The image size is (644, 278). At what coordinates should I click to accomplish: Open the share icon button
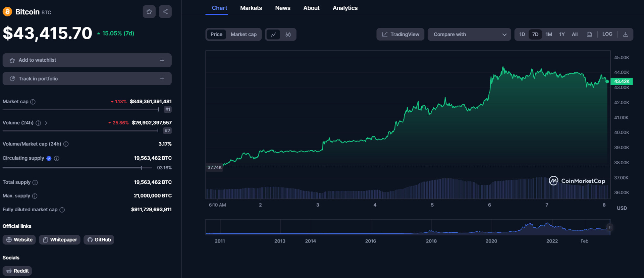[x=165, y=12]
